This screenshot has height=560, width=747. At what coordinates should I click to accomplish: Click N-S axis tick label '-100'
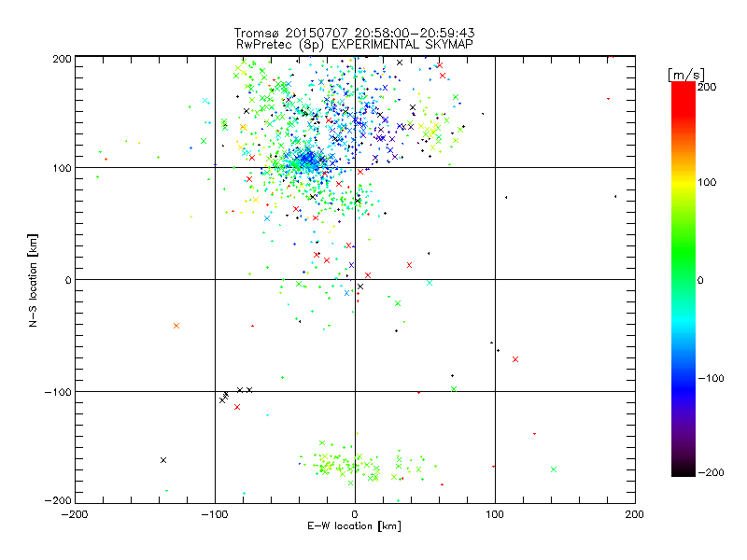[58, 392]
